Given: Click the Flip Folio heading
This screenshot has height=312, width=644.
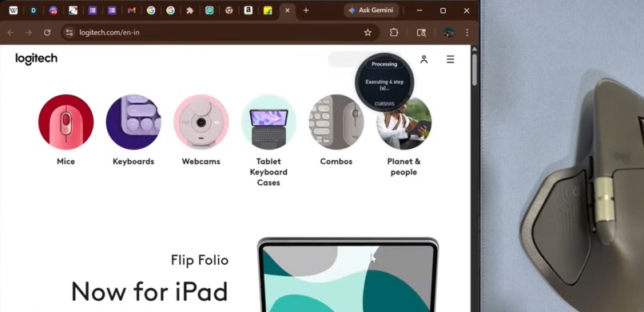Looking at the screenshot, I should [x=200, y=260].
